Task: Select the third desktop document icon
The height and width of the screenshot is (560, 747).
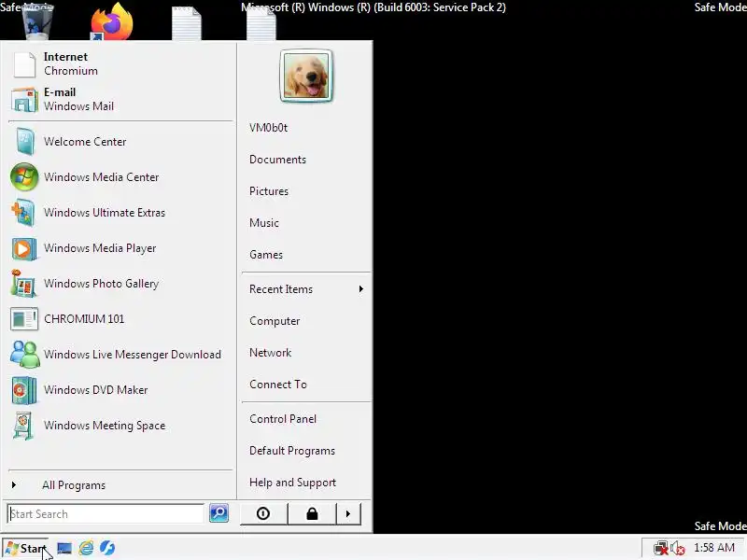Action: (x=186, y=22)
